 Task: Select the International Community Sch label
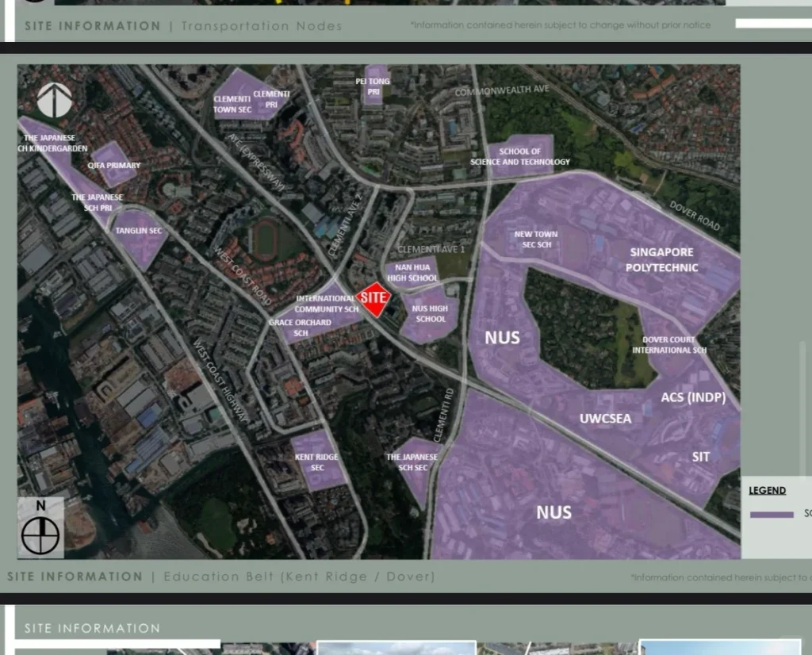[326, 304]
